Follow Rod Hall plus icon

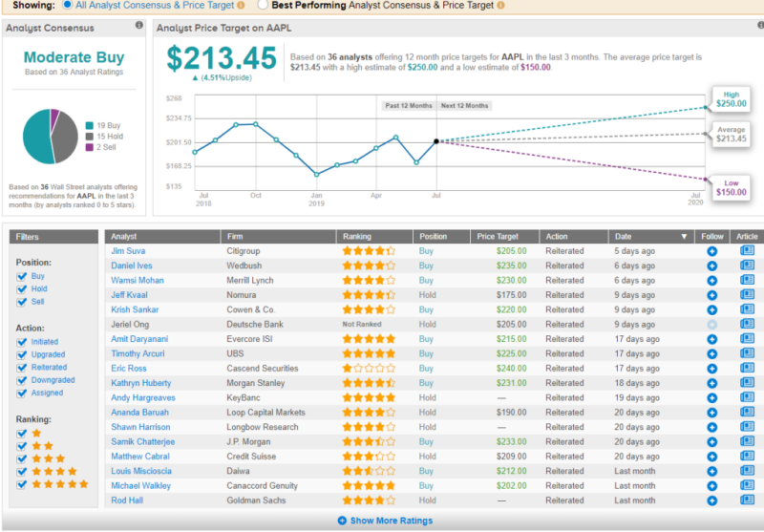(x=711, y=500)
